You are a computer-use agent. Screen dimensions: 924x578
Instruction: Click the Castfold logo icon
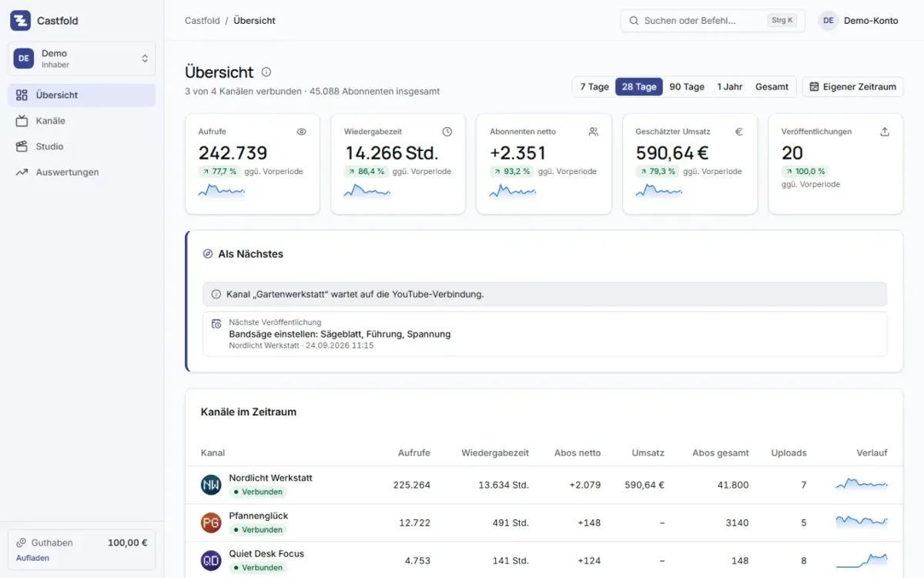[20, 21]
